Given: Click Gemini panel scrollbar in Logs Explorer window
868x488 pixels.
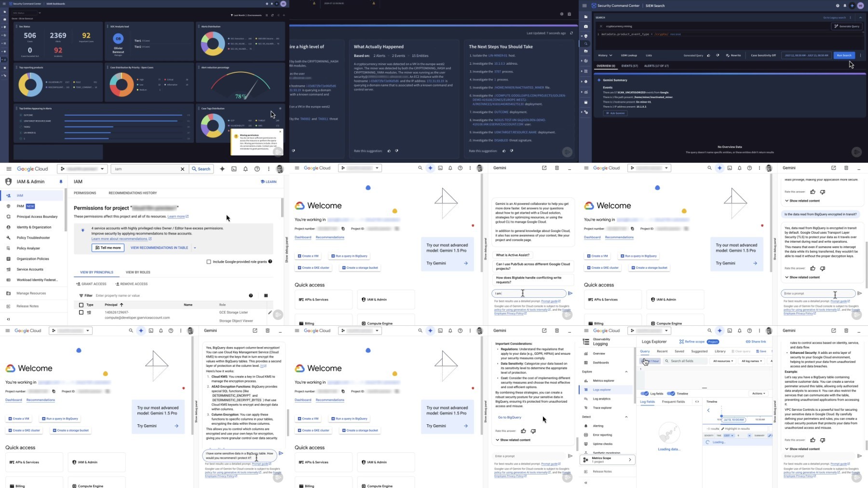Looking at the screenshot, I should click(867, 445).
